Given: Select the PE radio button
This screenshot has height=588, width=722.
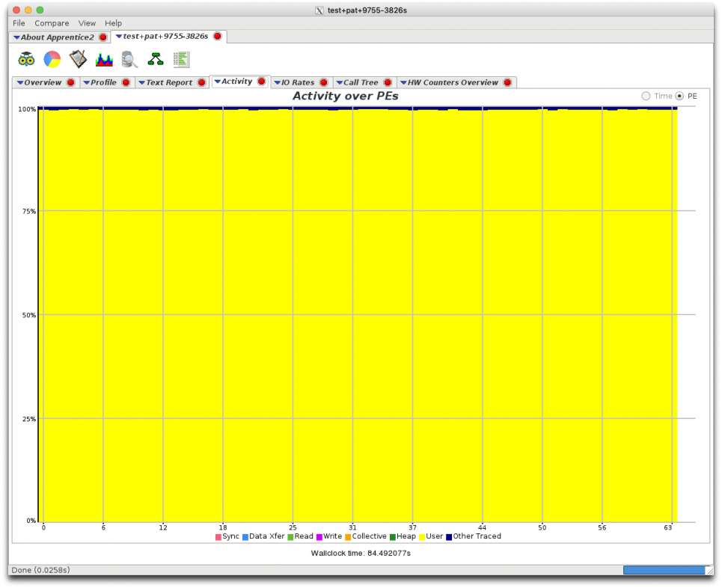Looking at the screenshot, I should (x=679, y=96).
